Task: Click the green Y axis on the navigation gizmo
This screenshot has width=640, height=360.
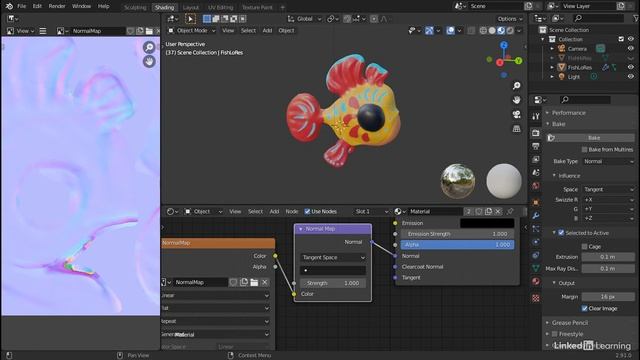Action: 518,61
